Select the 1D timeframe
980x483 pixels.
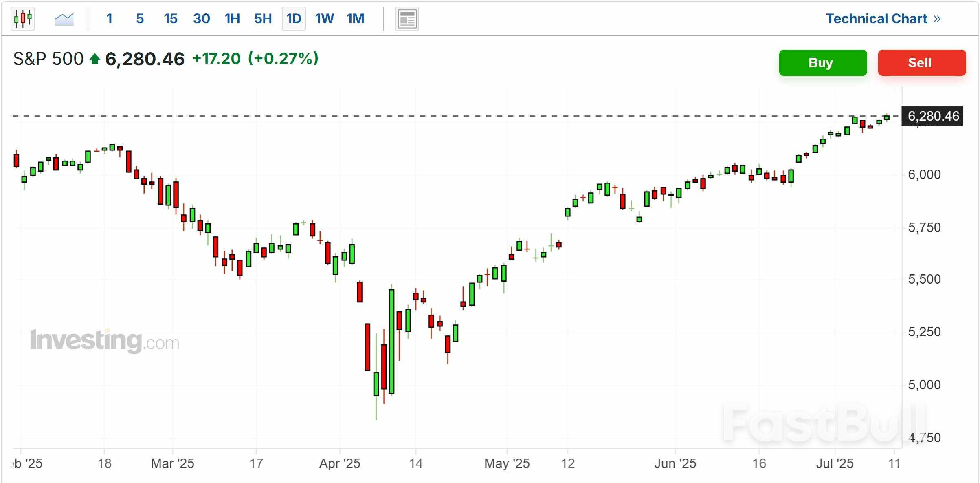pyautogui.click(x=293, y=19)
